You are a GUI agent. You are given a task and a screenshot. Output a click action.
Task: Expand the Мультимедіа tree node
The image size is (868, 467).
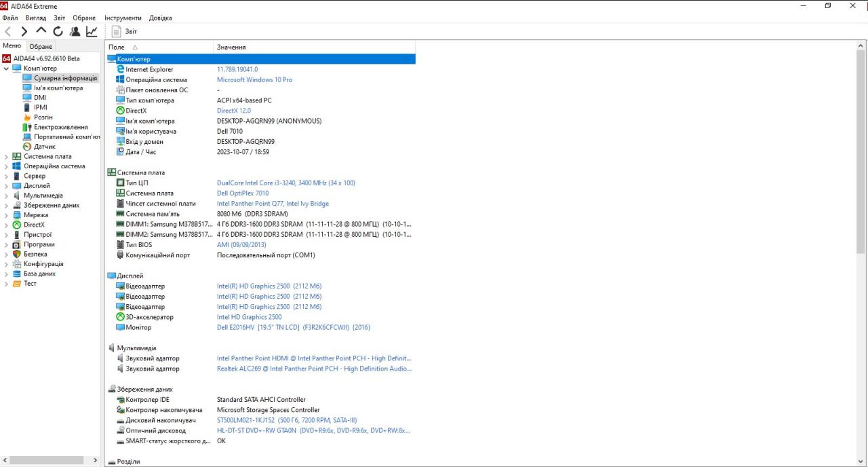point(7,195)
